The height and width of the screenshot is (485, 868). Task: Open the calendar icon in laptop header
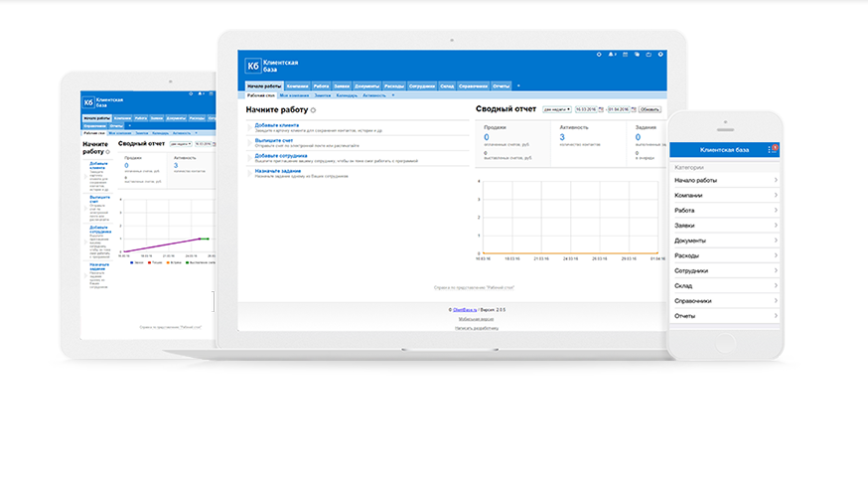pos(625,55)
